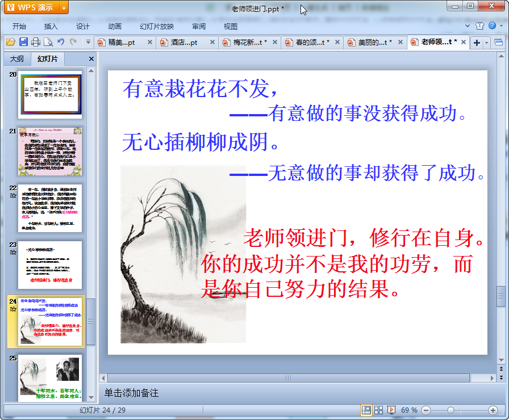Switch to the 美丽的...t document tab
Image resolution: width=509 pixels, height=420 pixels.
click(375, 42)
